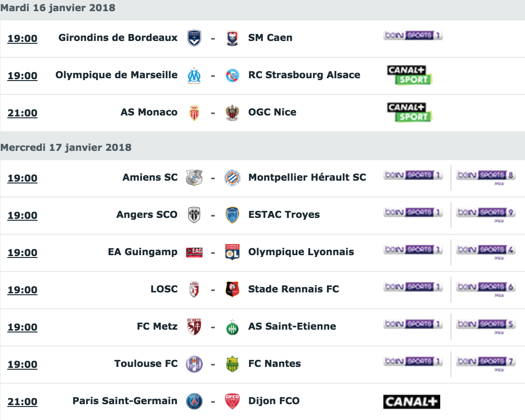Screen dimensions: 525x420
Task: Open the 19:00 Bordeaux versus Caen time link
Action: point(22,38)
